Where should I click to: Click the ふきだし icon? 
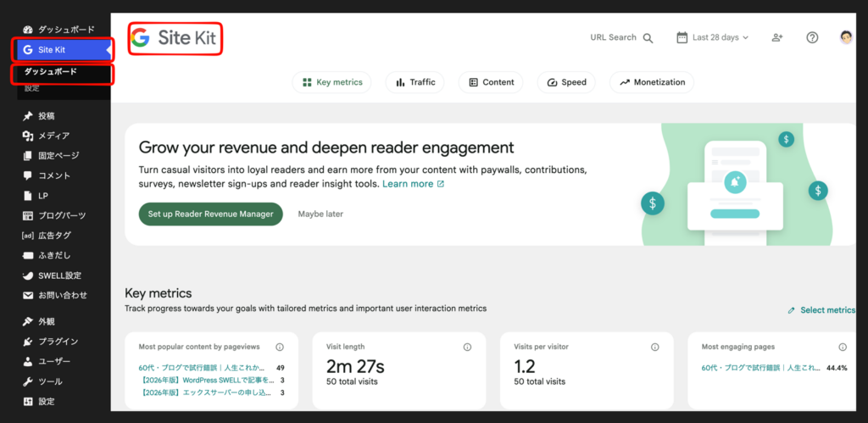(x=28, y=255)
